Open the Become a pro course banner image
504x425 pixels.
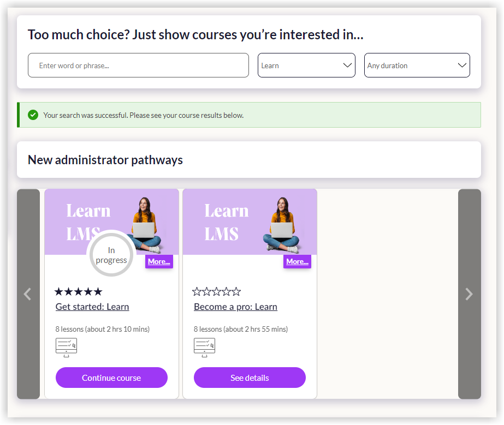point(250,222)
